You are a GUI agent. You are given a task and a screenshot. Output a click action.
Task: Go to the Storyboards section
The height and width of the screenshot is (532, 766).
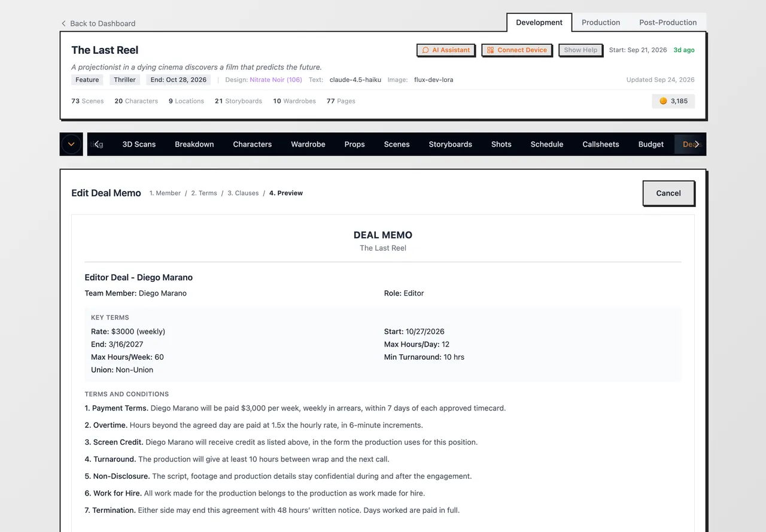click(x=451, y=144)
